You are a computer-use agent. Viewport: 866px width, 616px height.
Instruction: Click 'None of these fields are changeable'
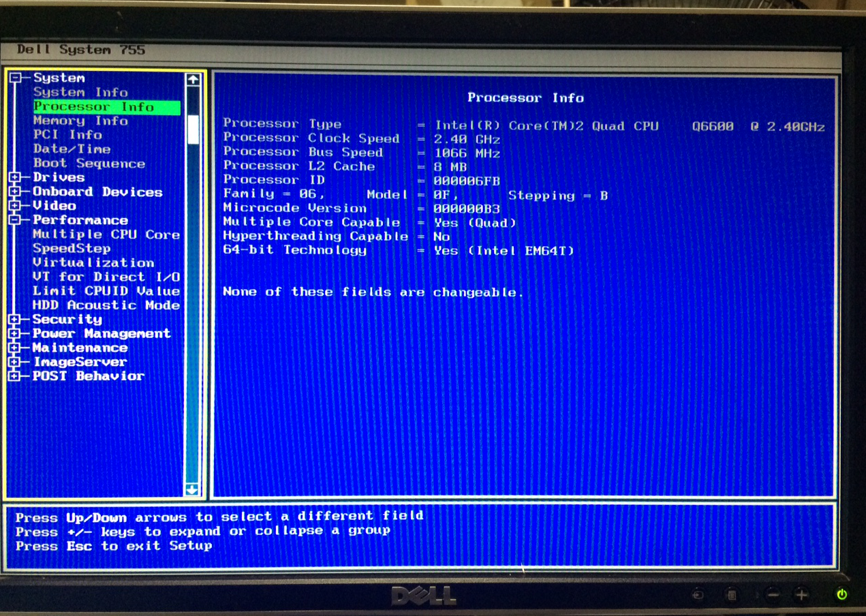[373, 292]
